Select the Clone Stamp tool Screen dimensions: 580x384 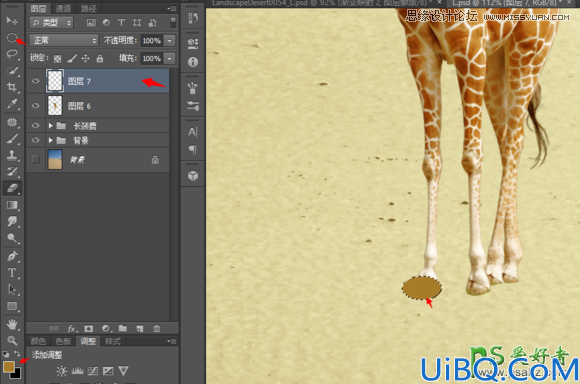tap(12, 155)
